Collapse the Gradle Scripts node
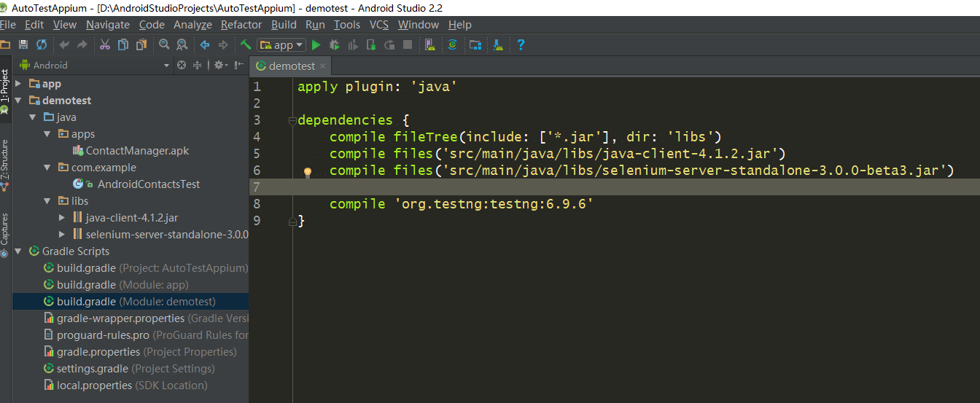The width and height of the screenshot is (980, 403). (x=19, y=251)
